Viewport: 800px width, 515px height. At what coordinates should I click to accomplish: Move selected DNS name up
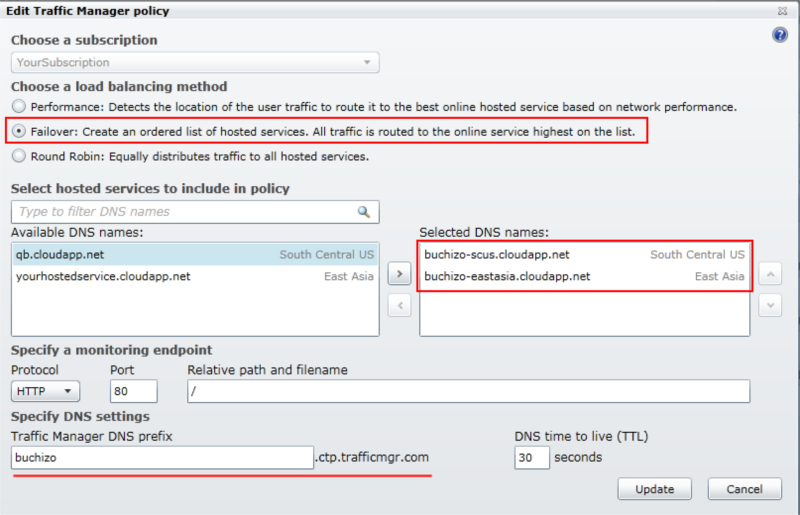tap(770, 273)
